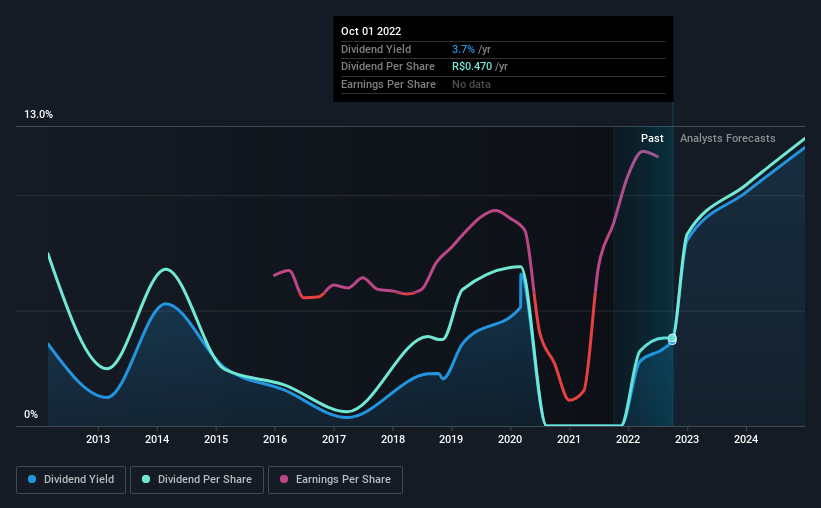This screenshot has width=821, height=508.
Task: Click the 13.0% y-axis label
Action: 38,115
